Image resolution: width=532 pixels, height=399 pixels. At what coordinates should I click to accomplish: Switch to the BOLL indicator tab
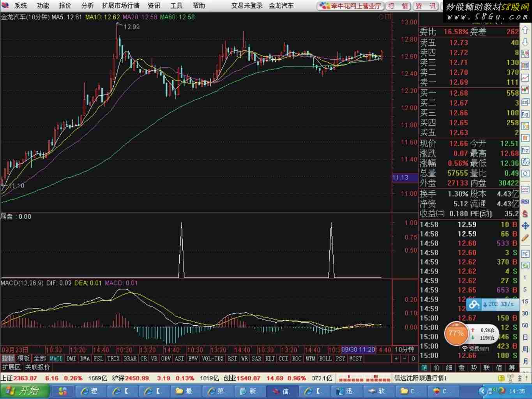coord(325,358)
